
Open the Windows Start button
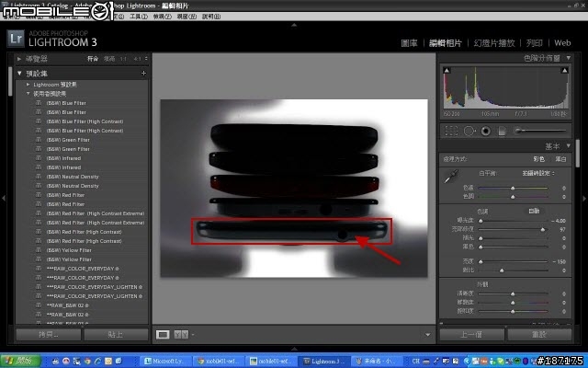tap(20, 362)
